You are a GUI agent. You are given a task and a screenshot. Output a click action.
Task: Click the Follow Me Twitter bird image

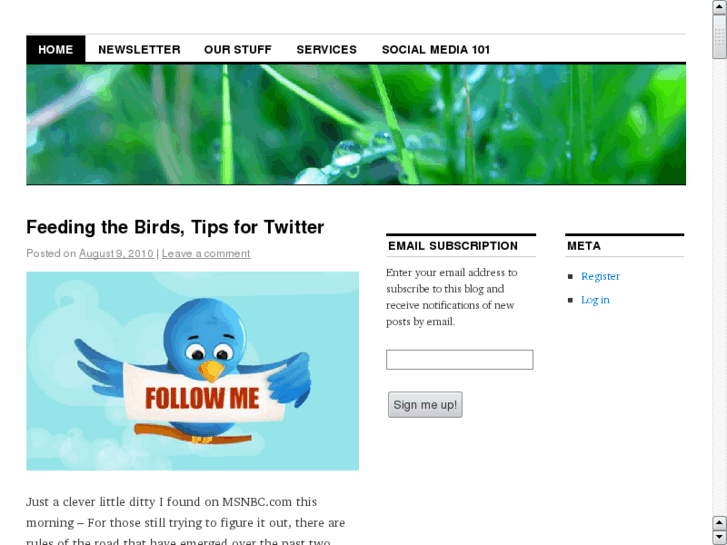[x=192, y=371]
